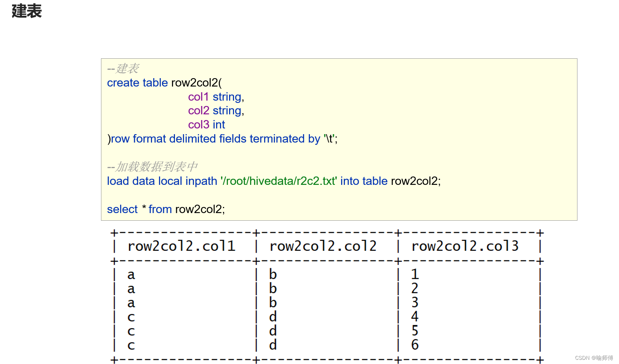The width and height of the screenshot is (619, 364).
Task: Click the col3 value 6
Action: 415,345
